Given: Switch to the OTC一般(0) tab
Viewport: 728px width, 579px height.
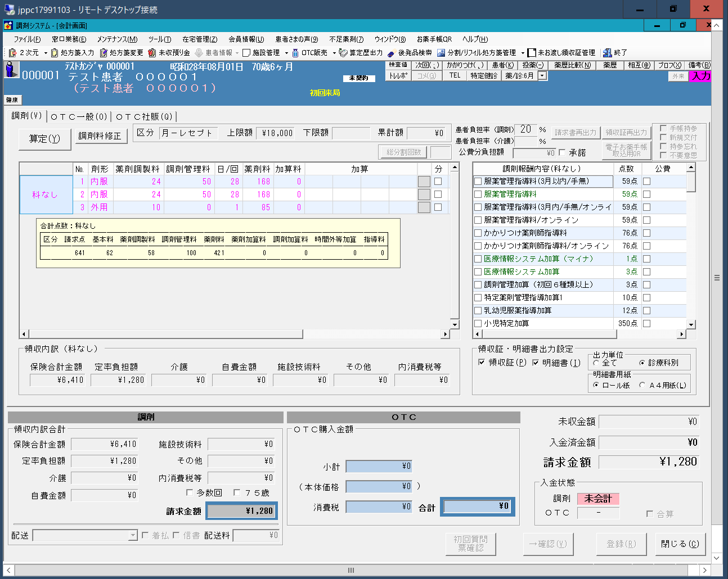Looking at the screenshot, I should pyautogui.click(x=79, y=116).
